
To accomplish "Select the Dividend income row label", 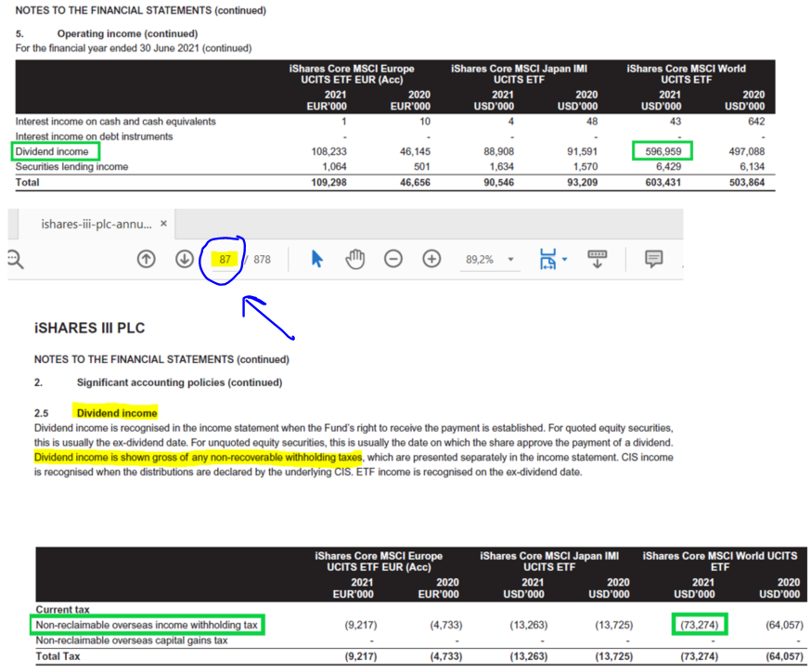I will [x=52, y=151].
